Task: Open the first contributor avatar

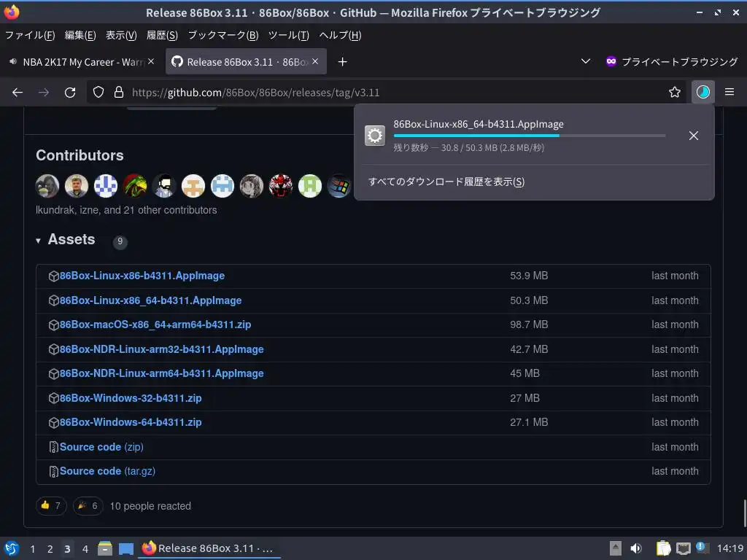Action: 47,186
